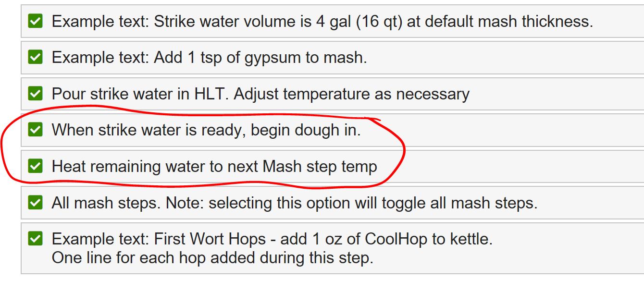Toggle the First Wort Hops checkbox
644x304 pixels.
35,239
